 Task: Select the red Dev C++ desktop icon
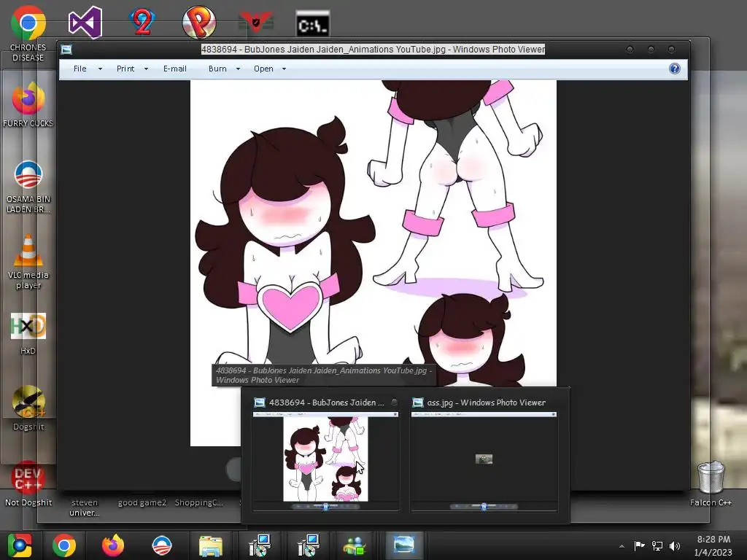(x=27, y=478)
